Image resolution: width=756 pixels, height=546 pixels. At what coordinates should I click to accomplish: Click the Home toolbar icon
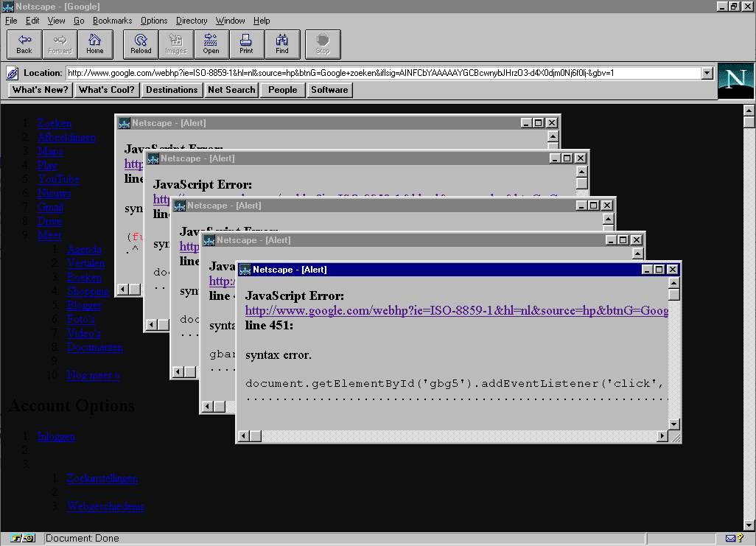pyautogui.click(x=95, y=44)
